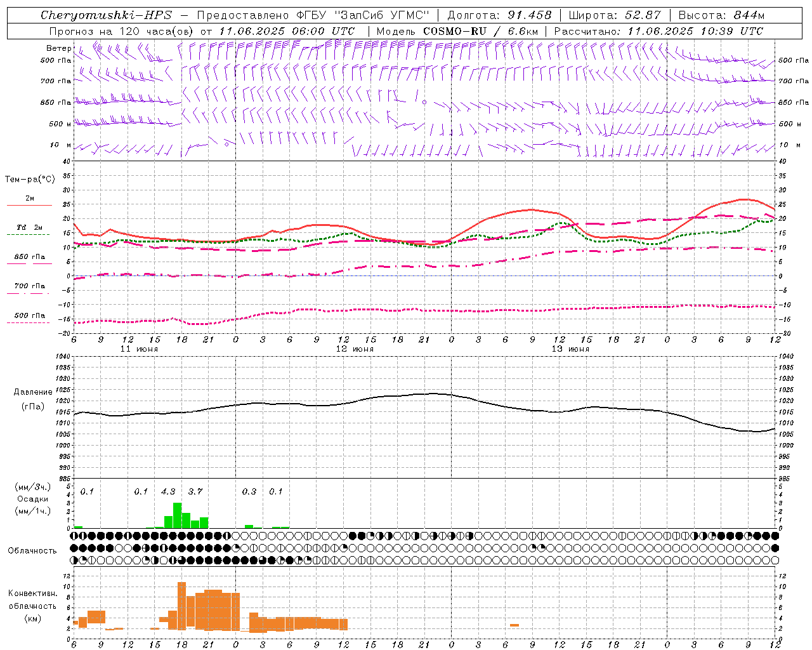Viewport: 812px width, 650px height.
Task: Click the 'Ветер' wind section label
Action: pos(59,48)
